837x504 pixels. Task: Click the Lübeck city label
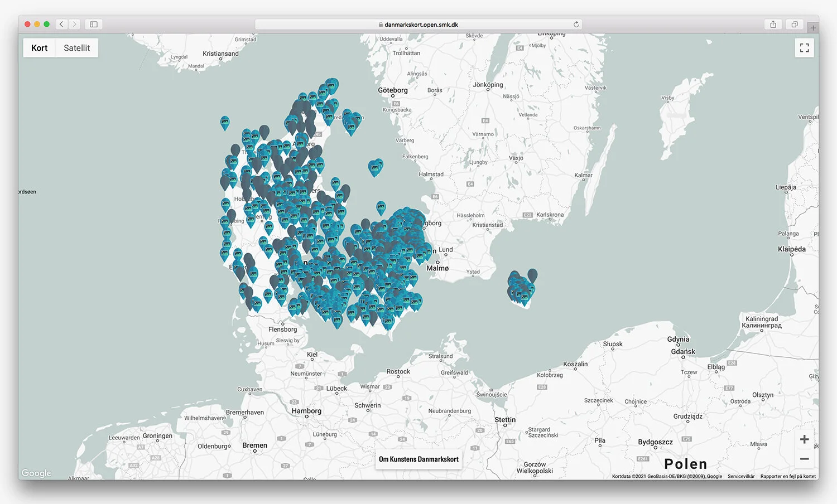click(336, 389)
